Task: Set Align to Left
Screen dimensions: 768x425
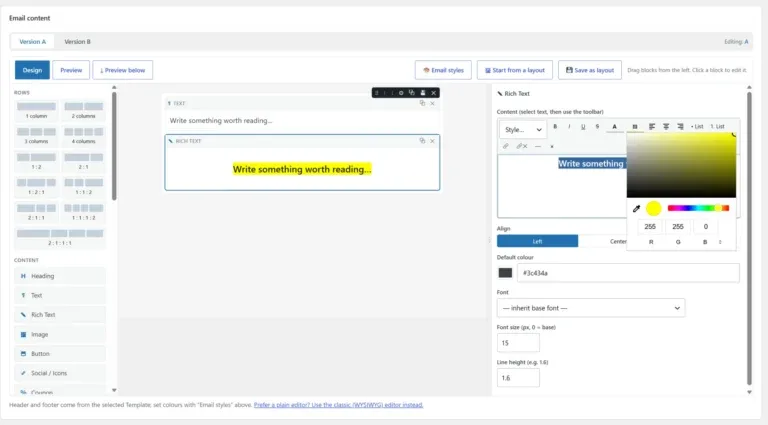Action: point(537,241)
